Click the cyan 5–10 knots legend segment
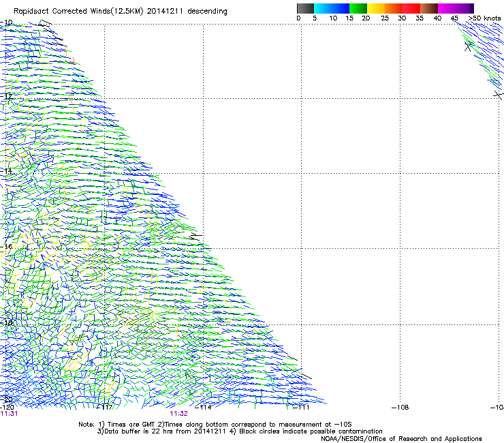Viewport: 504px width, 443px height. pyautogui.click(x=323, y=8)
